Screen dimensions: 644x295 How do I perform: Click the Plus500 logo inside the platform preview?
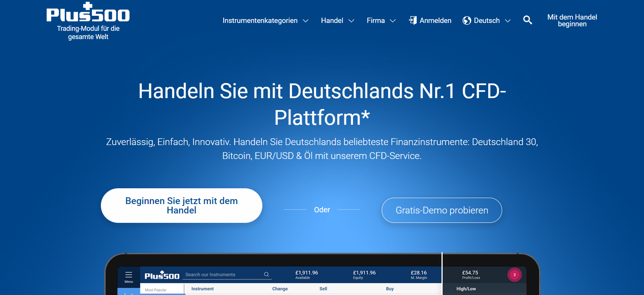click(162, 275)
